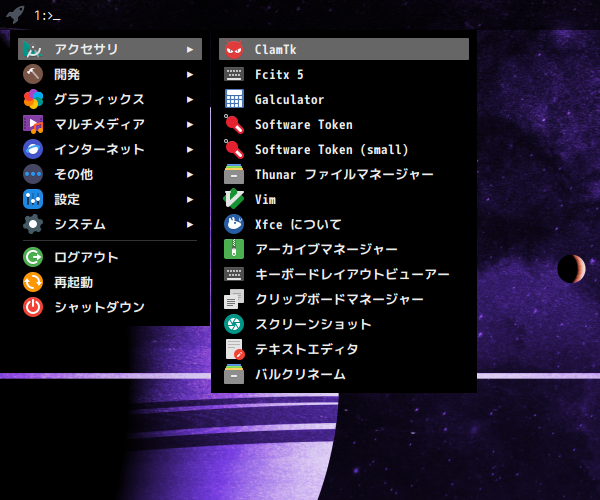Open the マルチメディア menu category
Screen dimensions: 600x500
110,124
